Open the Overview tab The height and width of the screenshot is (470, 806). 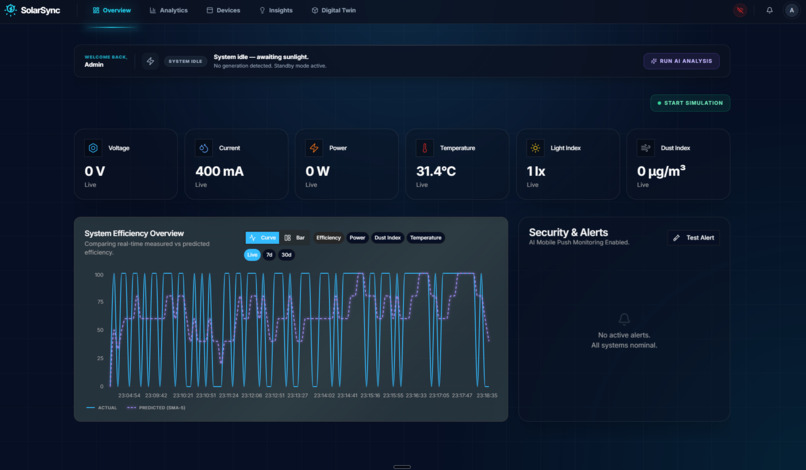(112, 10)
